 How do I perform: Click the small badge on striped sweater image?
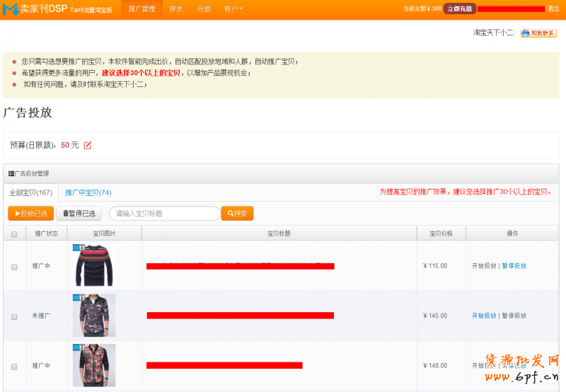pos(78,248)
